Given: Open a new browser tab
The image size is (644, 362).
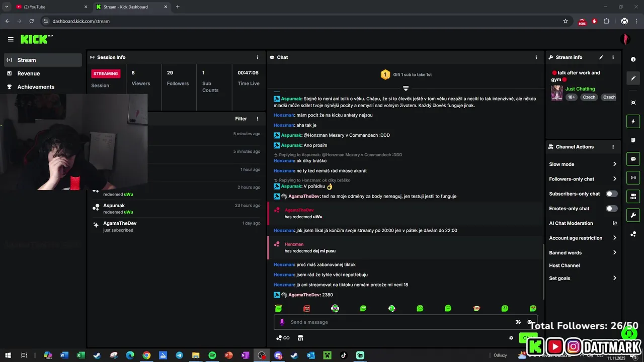Looking at the screenshot, I should tap(178, 7).
